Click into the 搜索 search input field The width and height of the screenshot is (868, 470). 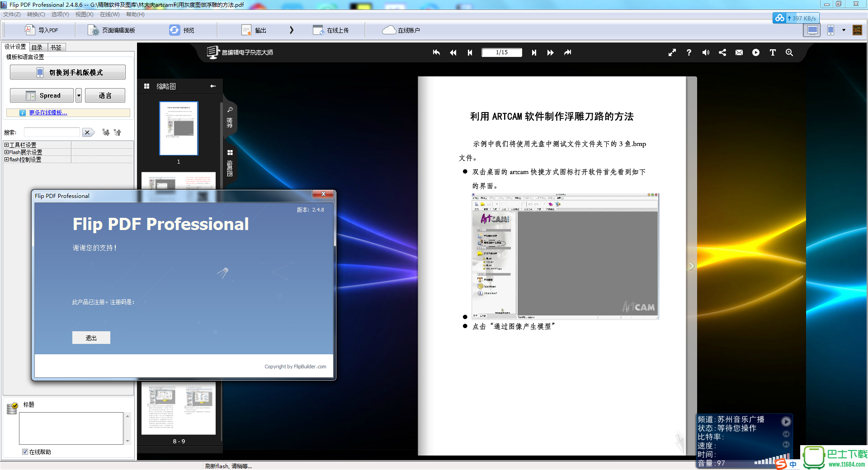coord(52,132)
